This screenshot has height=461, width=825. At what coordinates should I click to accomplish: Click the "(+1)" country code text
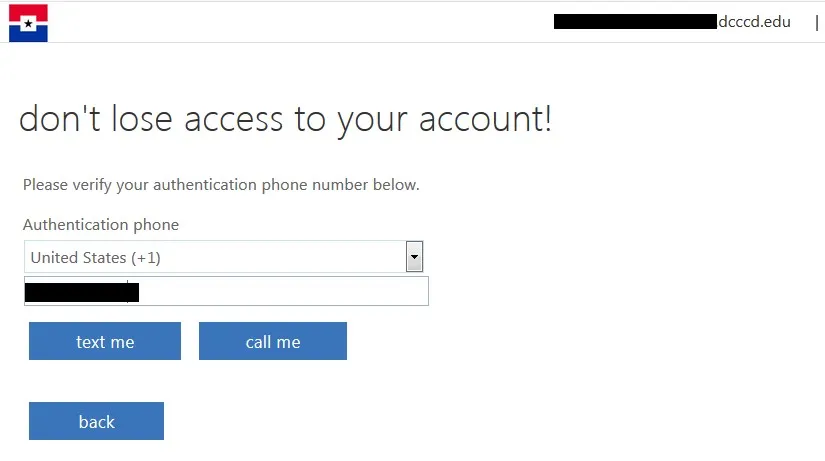pyautogui.click(x=146, y=258)
